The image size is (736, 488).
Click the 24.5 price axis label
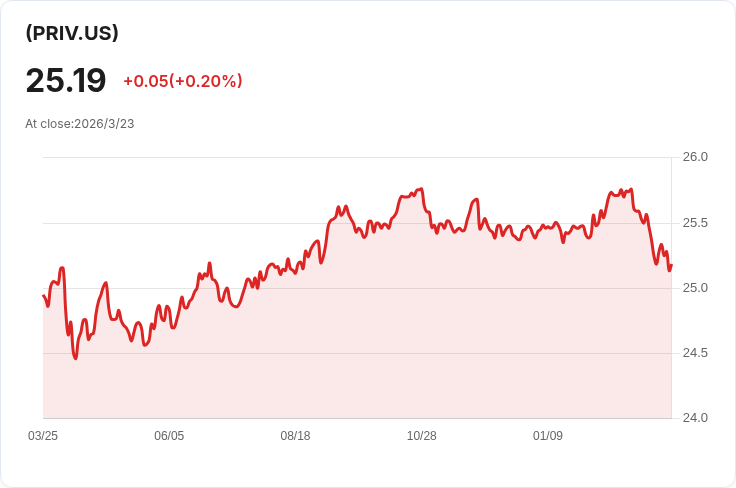tap(695, 353)
